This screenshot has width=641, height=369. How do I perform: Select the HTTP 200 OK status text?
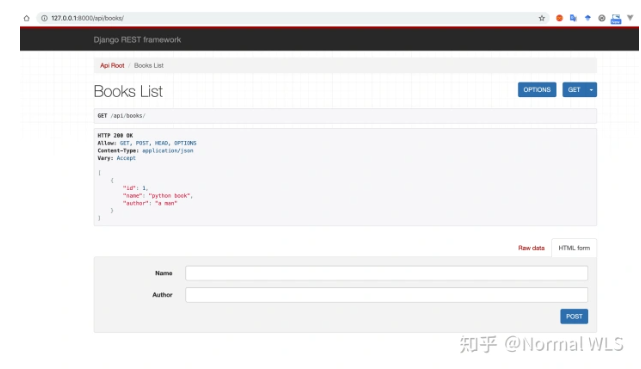tap(115, 135)
